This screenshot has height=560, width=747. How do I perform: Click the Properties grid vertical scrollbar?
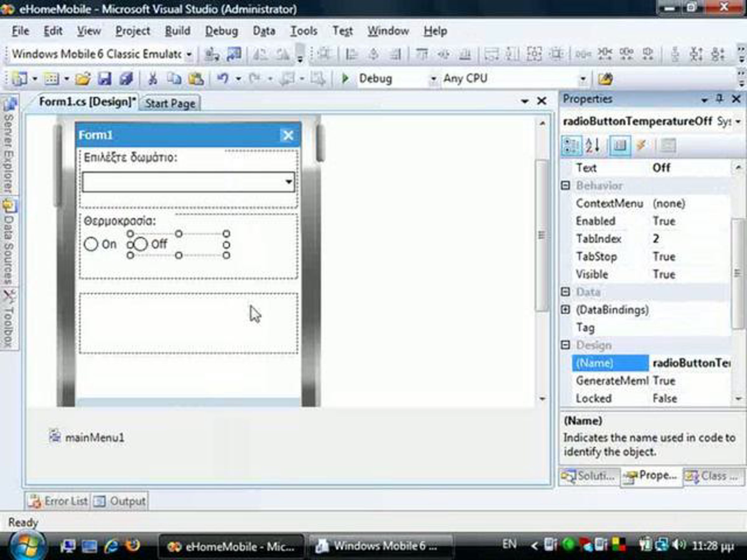pos(738,273)
